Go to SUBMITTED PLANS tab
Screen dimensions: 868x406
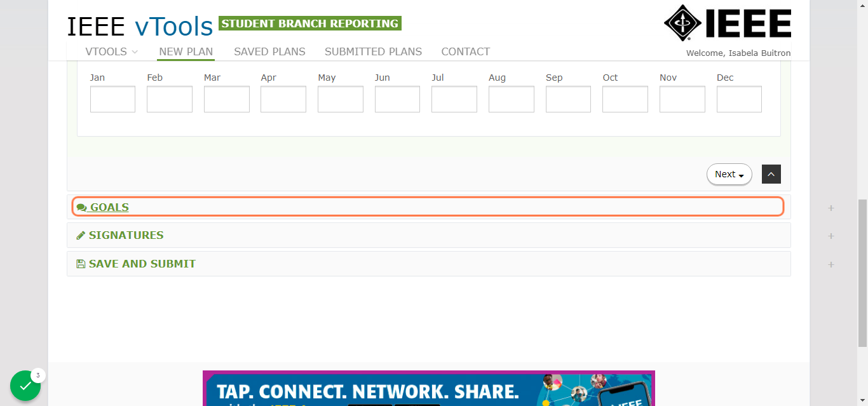[x=373, y=51]
